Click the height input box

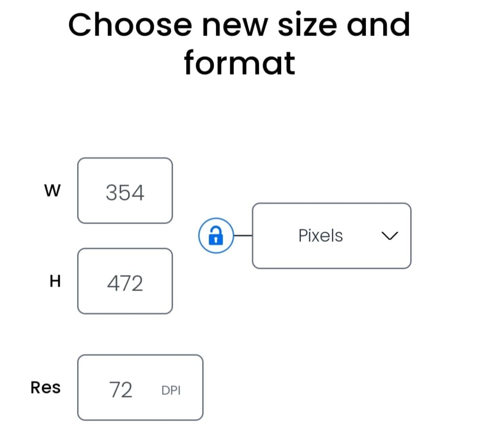tap(125, 281)
